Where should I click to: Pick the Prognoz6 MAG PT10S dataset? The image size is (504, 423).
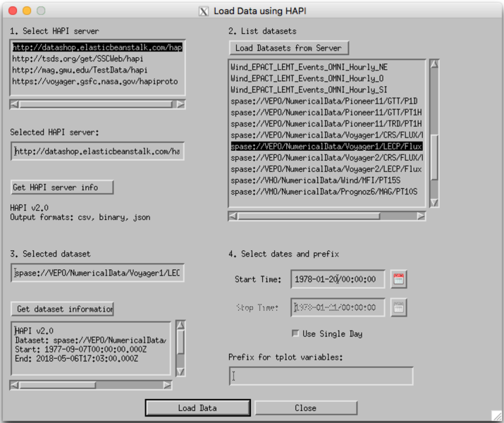tap(324, 191)
